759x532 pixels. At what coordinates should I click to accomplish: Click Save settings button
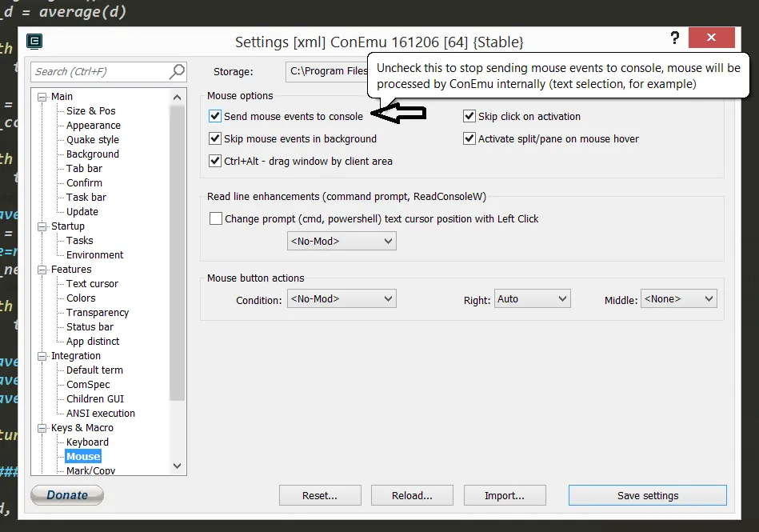click(648, 495)
